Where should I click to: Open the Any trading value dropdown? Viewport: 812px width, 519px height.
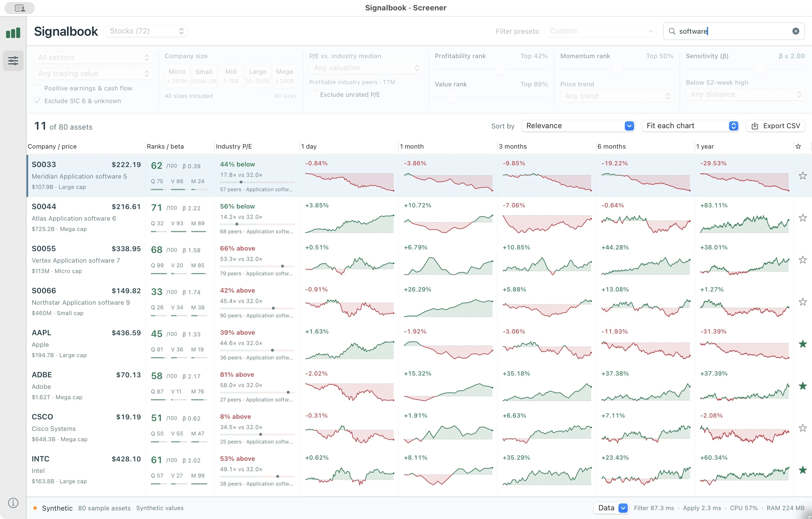tap(93, 73)
